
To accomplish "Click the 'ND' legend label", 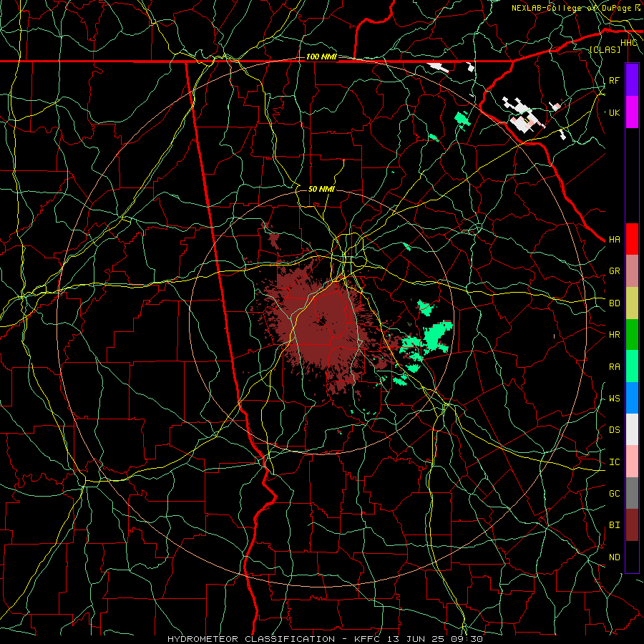I will tap(614, 557).
